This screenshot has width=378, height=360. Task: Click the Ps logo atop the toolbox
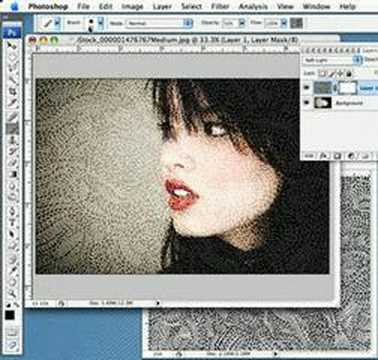[12, 33]
